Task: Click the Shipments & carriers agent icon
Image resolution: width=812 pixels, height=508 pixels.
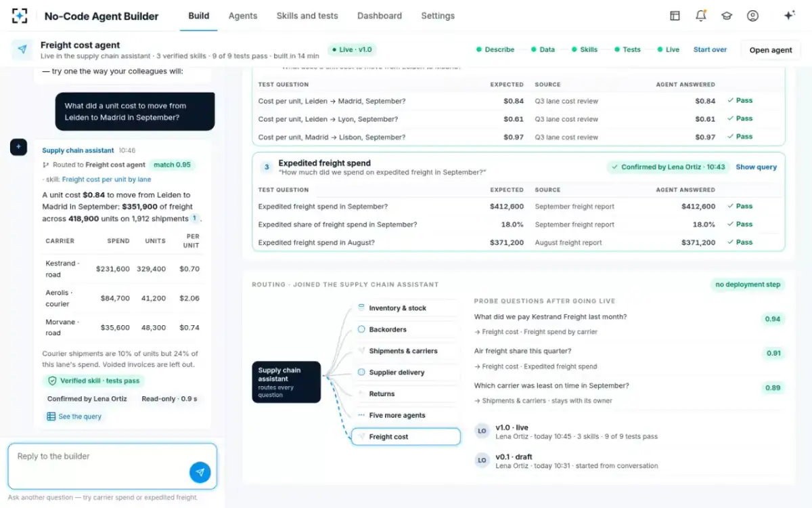Action: pos(362,351)
